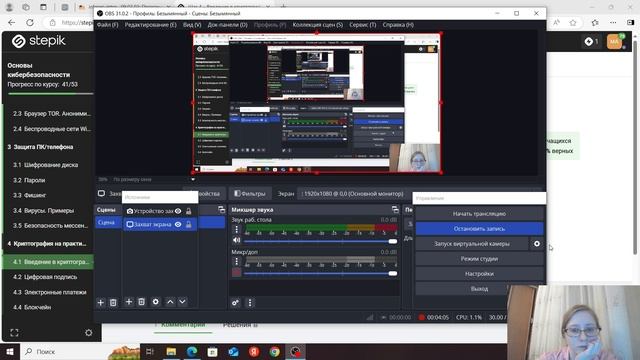The width and height of the screenshot is (640, 360).
Task: Open virtual camera settings gear
Action: [537, 244]
